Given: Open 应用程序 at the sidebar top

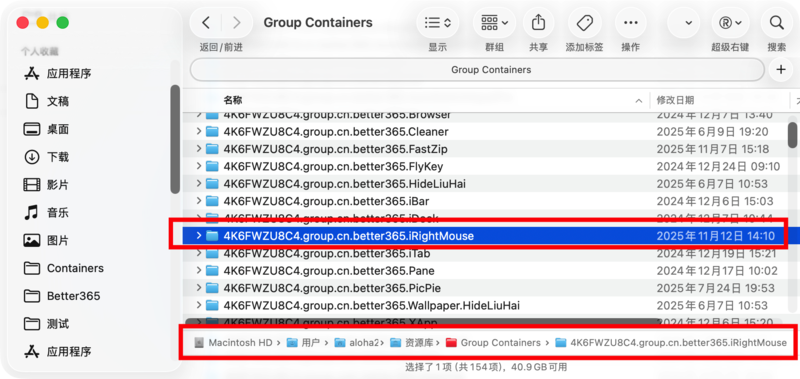Looking at the screenshot, I should pos(69,74).
